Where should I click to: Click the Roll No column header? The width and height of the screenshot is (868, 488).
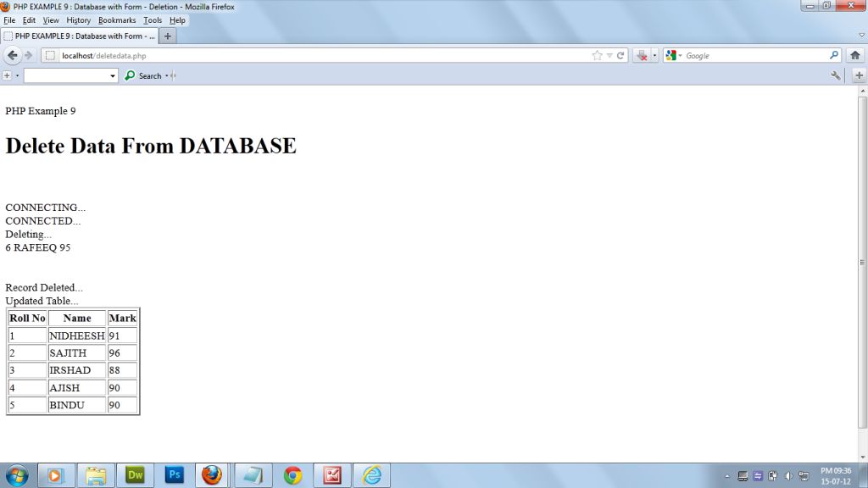click(x=27, y=319)
